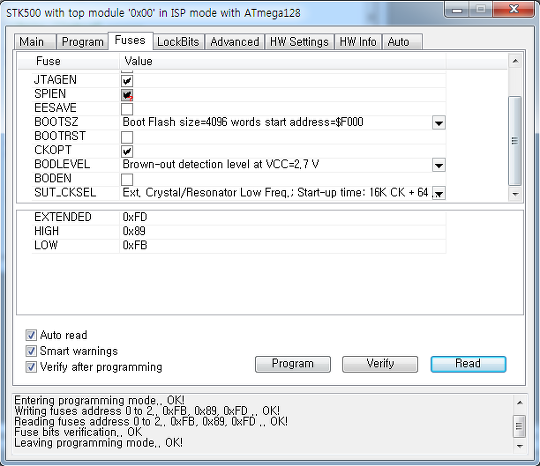Click the fuse list scroll down arrow

515,194
